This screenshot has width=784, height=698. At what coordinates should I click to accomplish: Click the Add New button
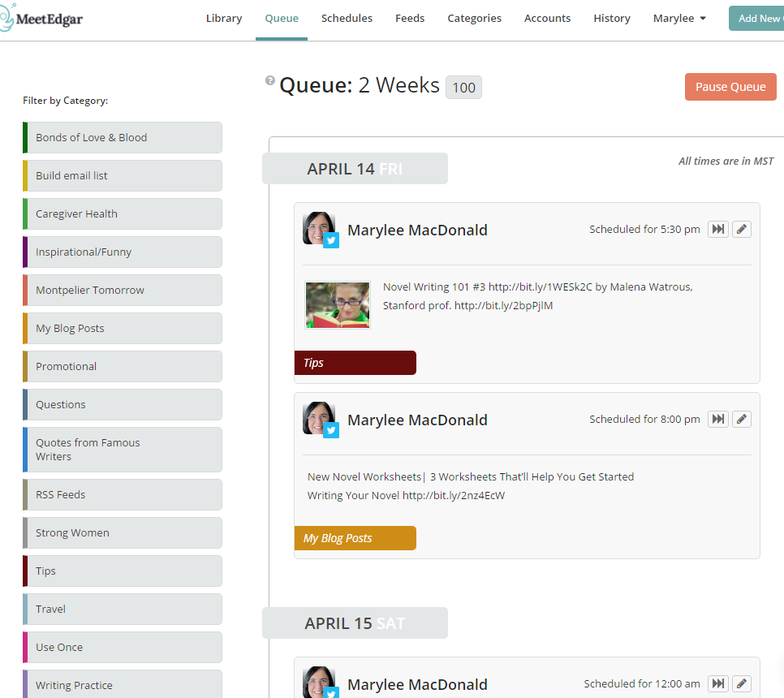point(756,19)
